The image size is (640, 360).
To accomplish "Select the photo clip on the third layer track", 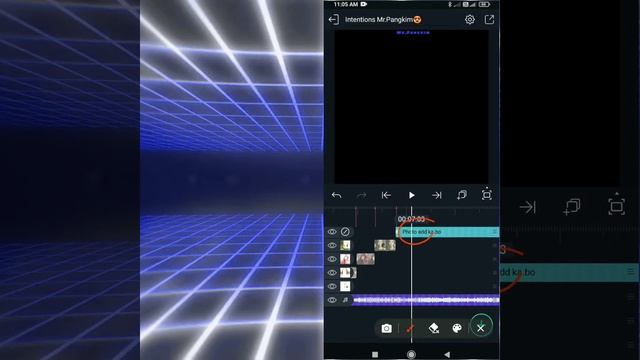I will 365,259.
